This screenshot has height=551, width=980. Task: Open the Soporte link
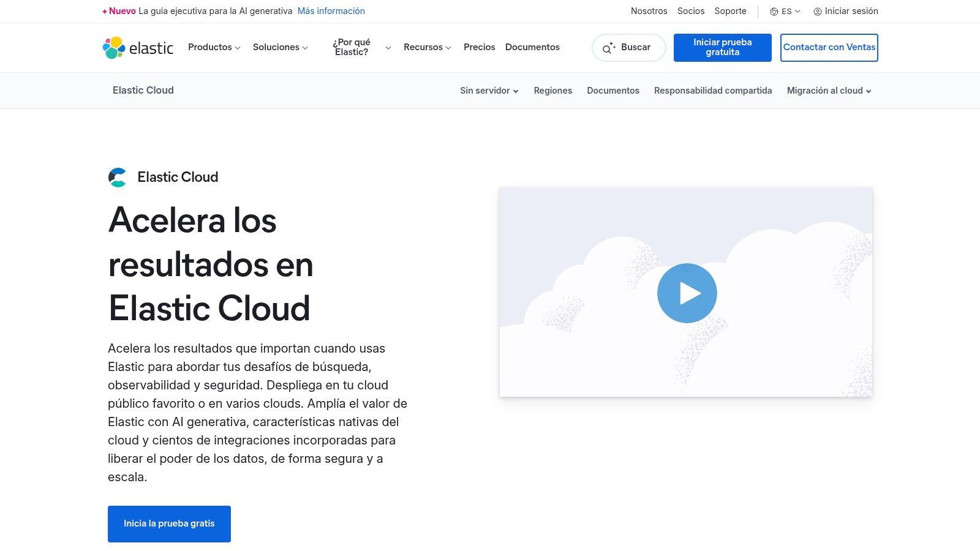coord(730,11)
